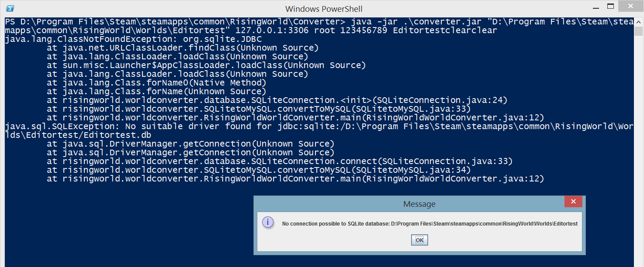Click the PowerShell icon in title bar
This screenshot has width=644, height=267.
[x=10, y=8]
